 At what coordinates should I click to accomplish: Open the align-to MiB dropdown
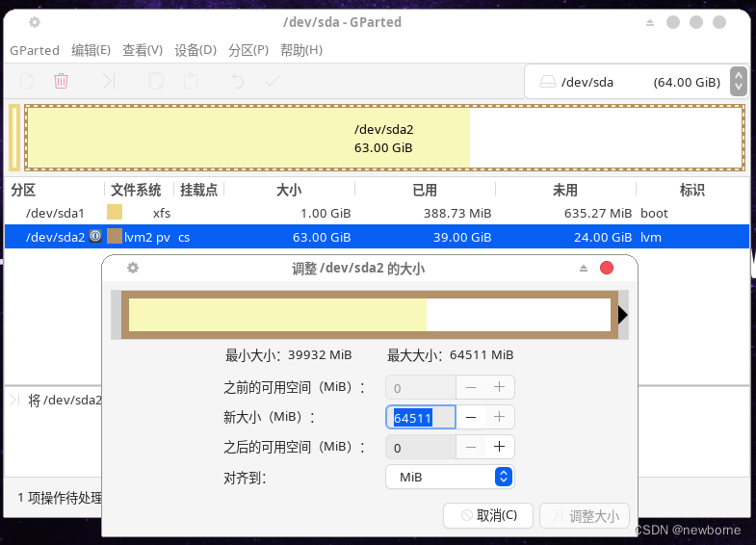coord(450,477)
